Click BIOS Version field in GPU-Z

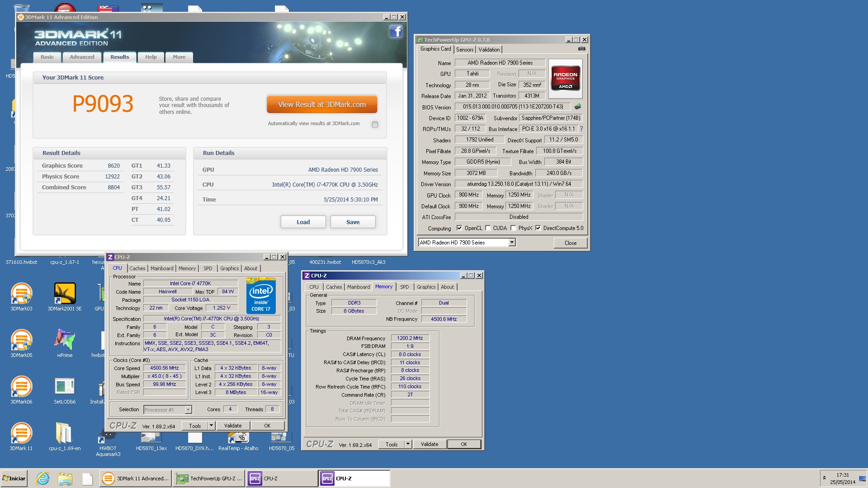[513, 107]
